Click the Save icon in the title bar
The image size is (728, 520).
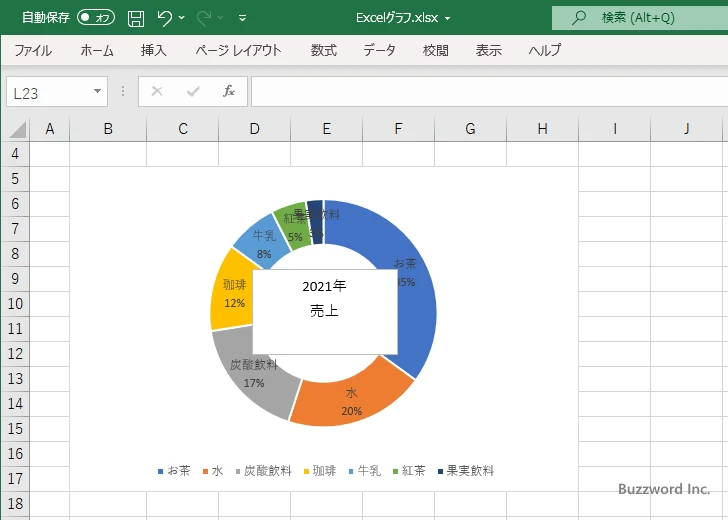(x=136, y=19)
